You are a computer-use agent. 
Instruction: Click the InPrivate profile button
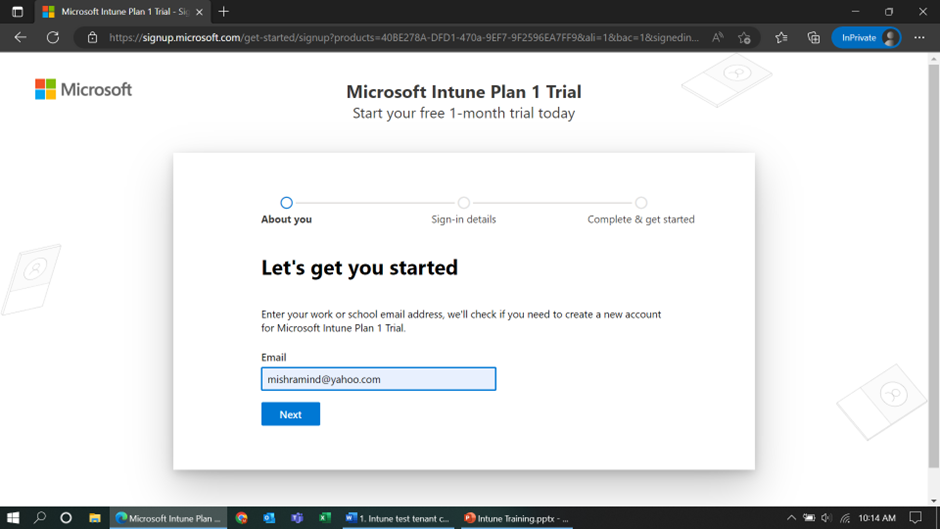(866, 38)
